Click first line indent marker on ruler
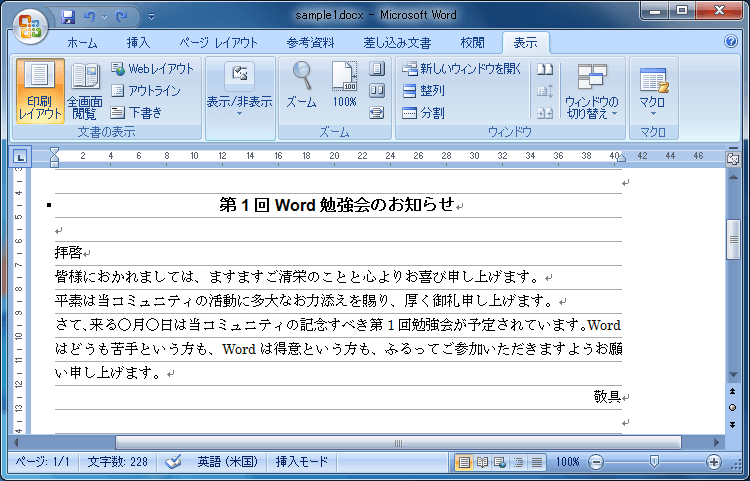The image size is (750, 481). coord(55,151)
